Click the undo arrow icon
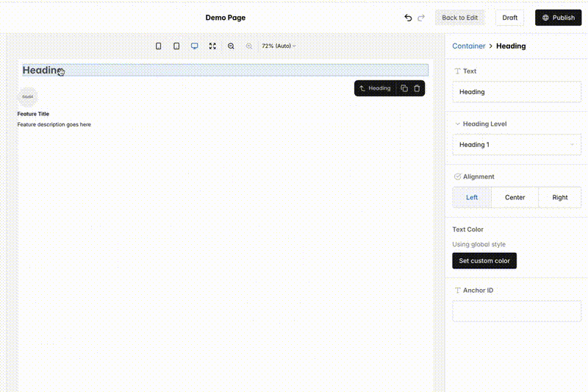Image resolution: width=588 pixels, height=392 pixels. [408, 18]
